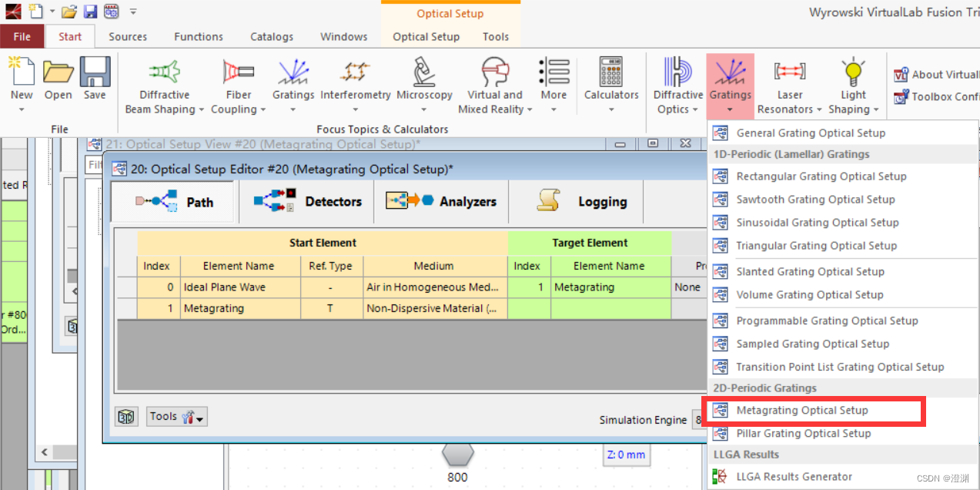Open the Calculators panel

(610, 85)
